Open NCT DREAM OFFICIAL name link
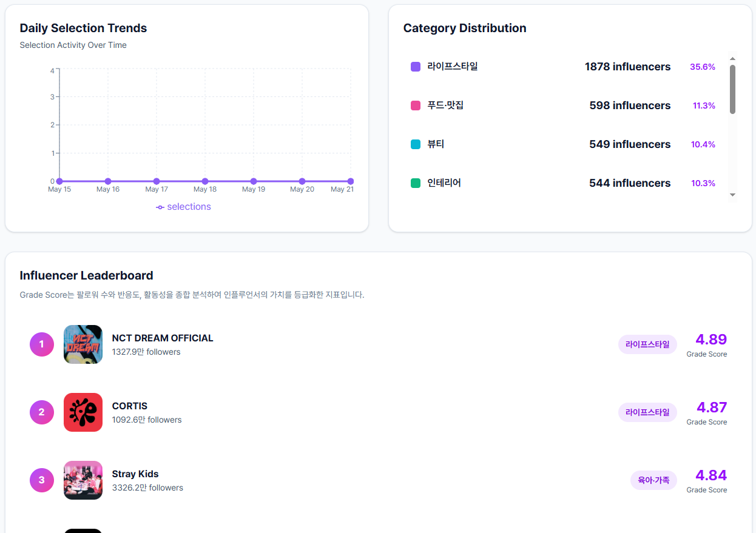The image size is (756, 533). pyautogui.click(x=163, y=338)
